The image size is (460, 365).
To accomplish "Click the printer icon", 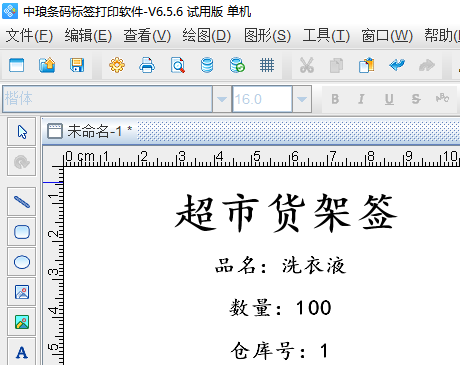I will click(x=147, y=65).
